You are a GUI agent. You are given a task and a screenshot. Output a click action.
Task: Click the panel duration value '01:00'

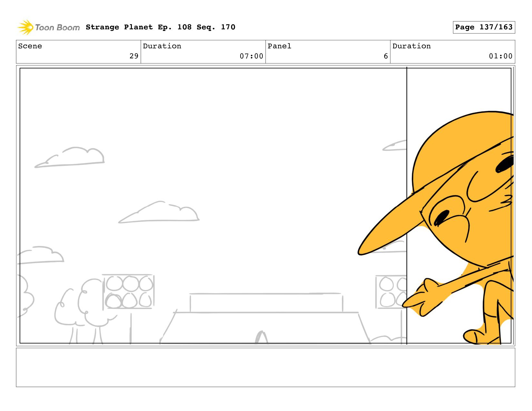[500, 56]
